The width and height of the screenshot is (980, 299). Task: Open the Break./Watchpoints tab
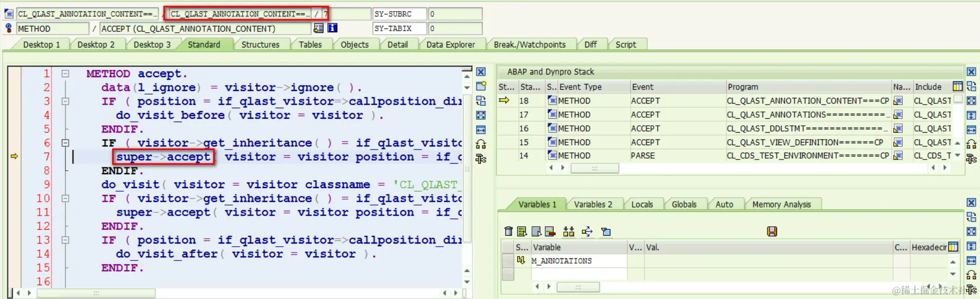point(529,44)
